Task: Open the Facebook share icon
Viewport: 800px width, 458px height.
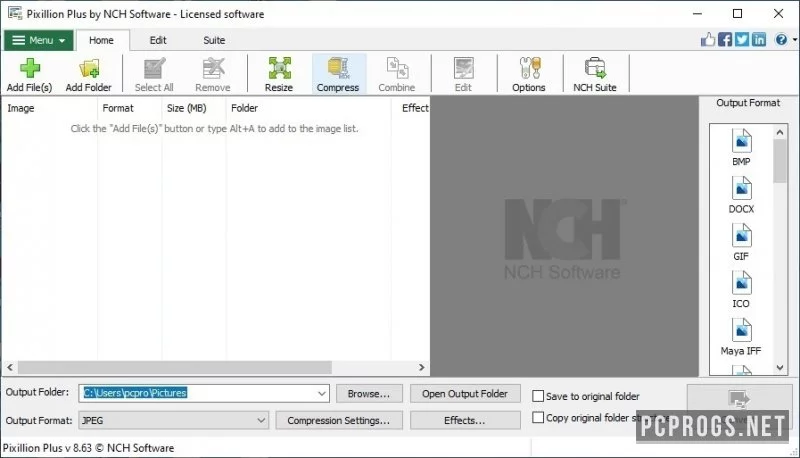Action: [x=725, y=39]
